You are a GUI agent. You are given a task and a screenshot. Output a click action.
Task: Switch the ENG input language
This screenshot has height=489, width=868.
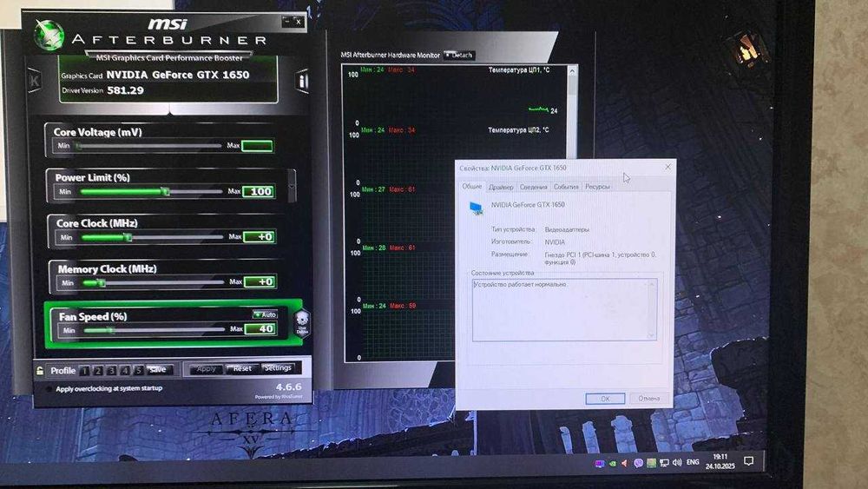(x=693, y=462)
